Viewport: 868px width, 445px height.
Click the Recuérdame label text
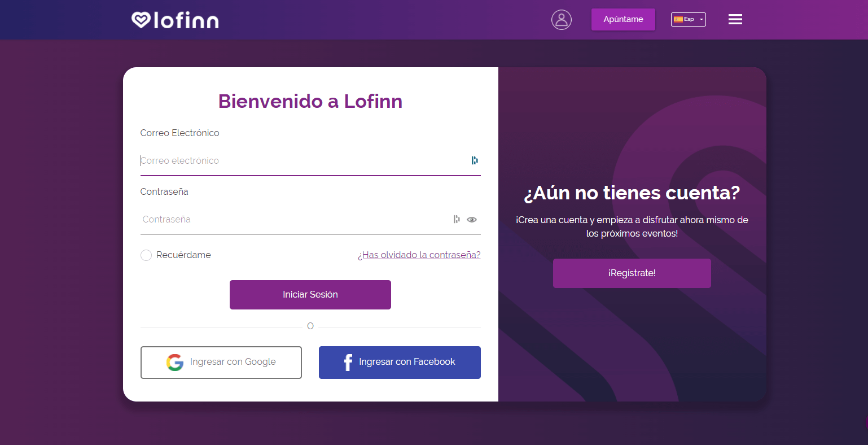click(x=183, y=255)
